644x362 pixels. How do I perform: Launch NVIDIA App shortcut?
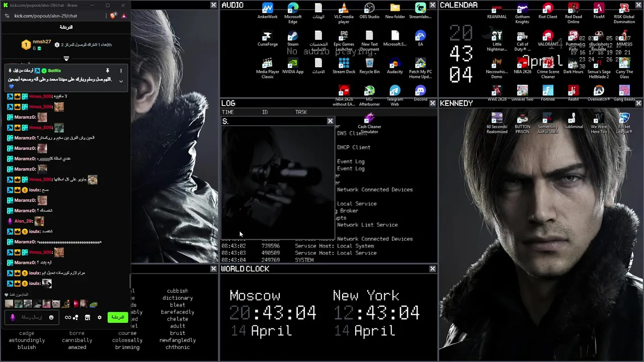293,66
